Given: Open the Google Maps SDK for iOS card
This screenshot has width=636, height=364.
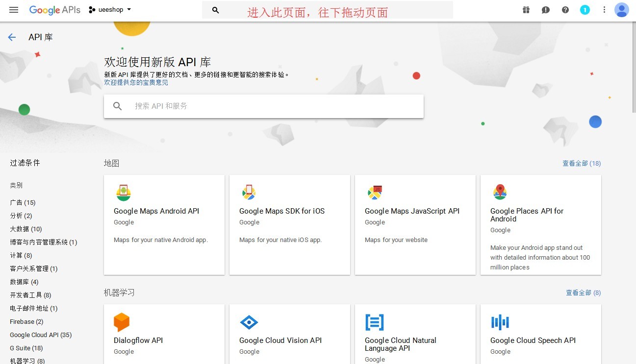Looking at the screenshot, I should 290,225.
